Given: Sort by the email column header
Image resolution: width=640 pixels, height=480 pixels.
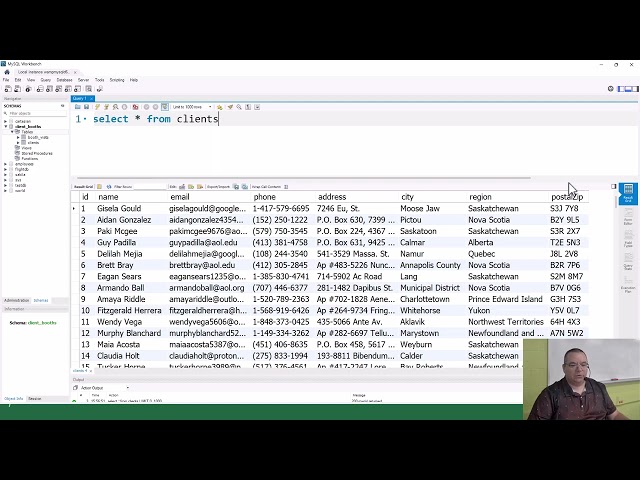Looking at the screenshot, I should (x=209, y=197).
